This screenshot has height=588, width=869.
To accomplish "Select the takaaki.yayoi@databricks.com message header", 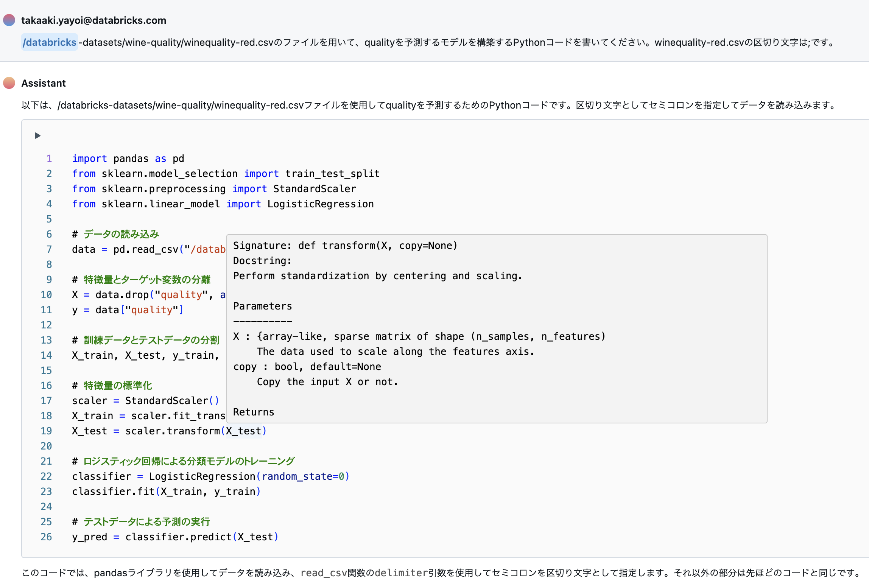I will click(x=94, y=20).
